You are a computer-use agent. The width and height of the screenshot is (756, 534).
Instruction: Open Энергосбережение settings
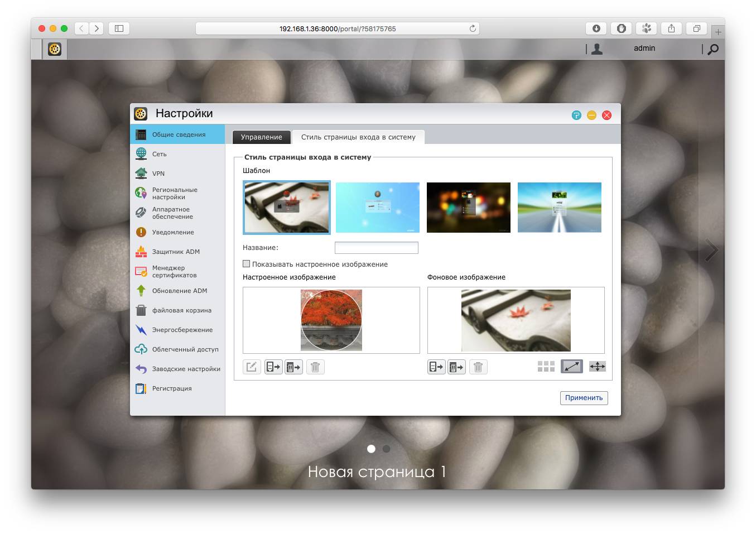tap(177, 330)
